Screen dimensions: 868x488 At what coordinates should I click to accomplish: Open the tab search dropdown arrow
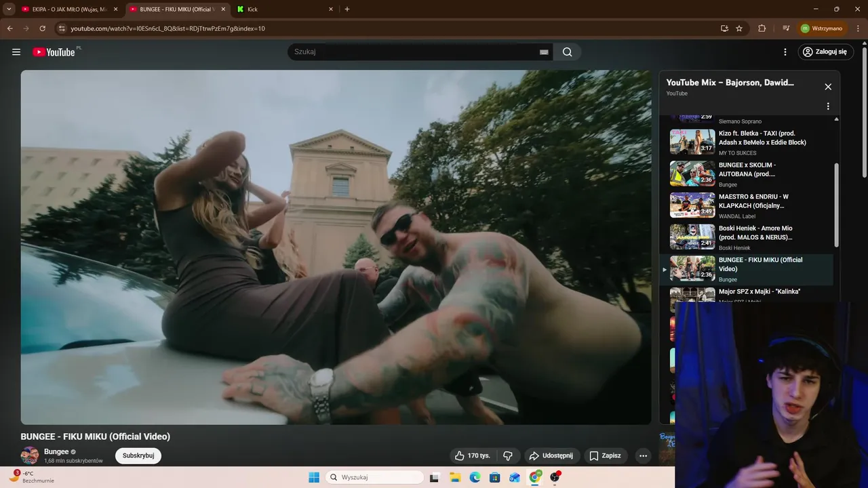pyautogui.click(x=9, y=9)
